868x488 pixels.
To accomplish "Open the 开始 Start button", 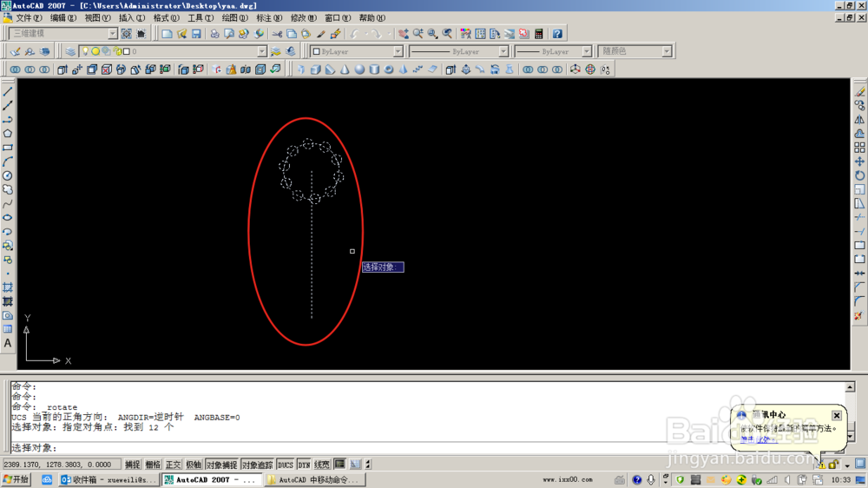I will (x=16, y=479).
